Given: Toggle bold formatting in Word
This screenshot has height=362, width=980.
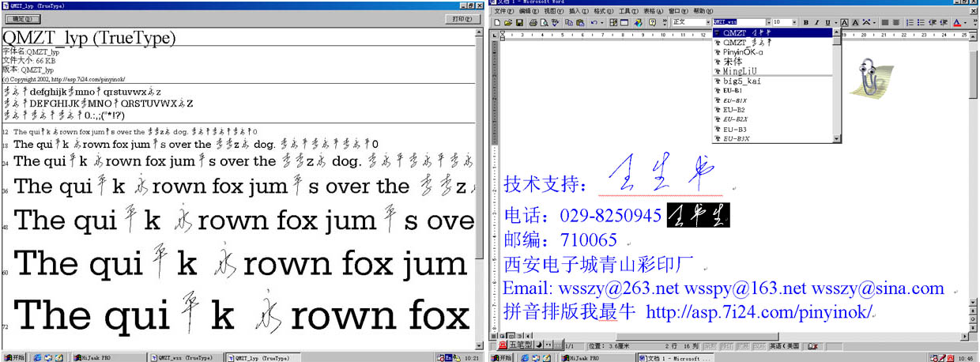Looking at the screenshot, I should pos(805,22).
